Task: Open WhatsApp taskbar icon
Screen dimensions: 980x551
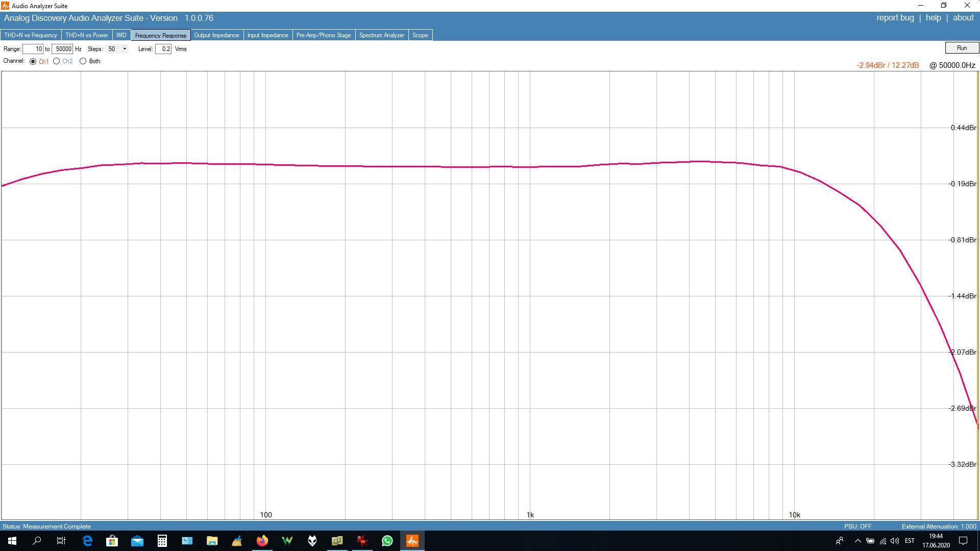Action: tap(387, 541)
